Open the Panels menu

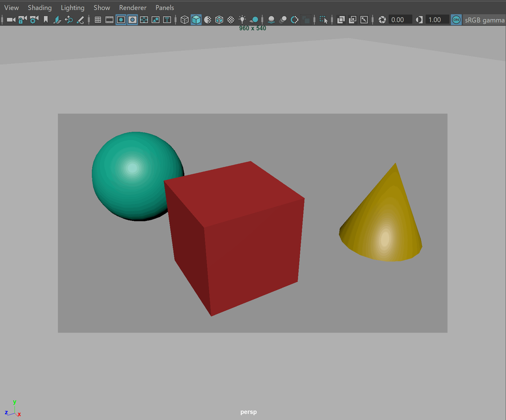point(165,7)
